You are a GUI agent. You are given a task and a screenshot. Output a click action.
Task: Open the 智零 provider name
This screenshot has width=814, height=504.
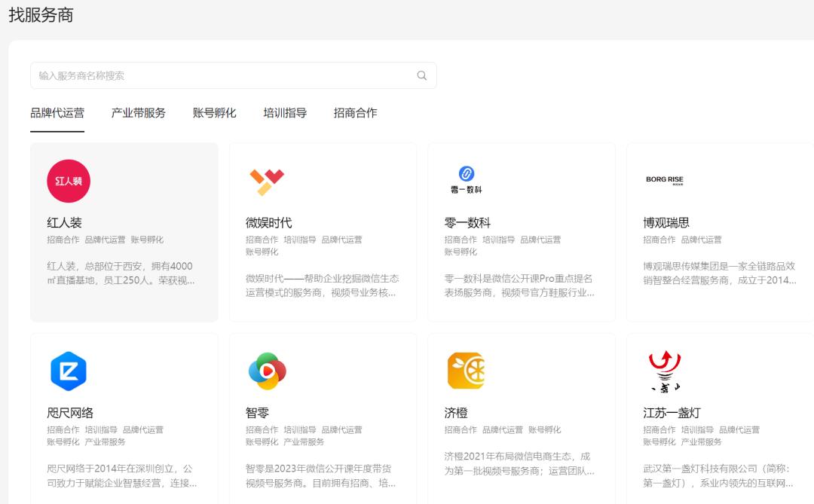pos(258,413)
